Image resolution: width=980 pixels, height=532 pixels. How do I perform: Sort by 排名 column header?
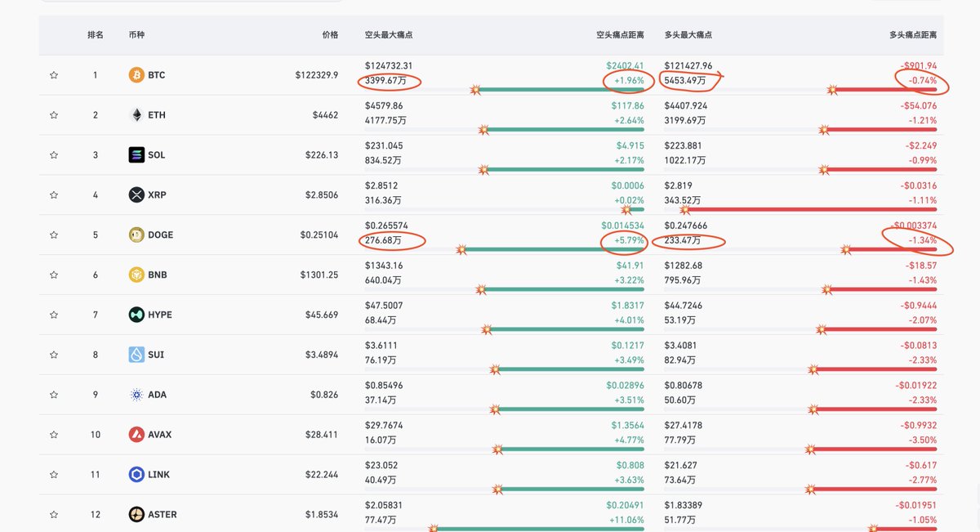pyautogui.click(x=96, y=35)
